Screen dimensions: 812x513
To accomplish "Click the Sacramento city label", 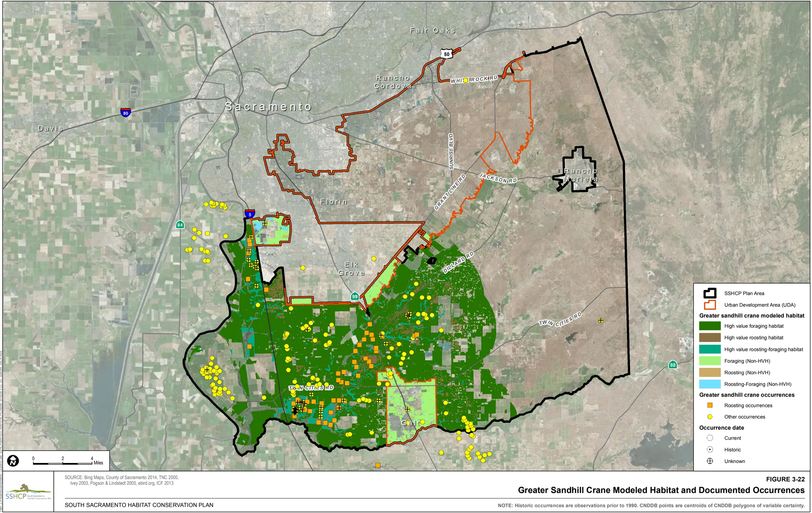I will pyautogui.click(x=268, y=106).
